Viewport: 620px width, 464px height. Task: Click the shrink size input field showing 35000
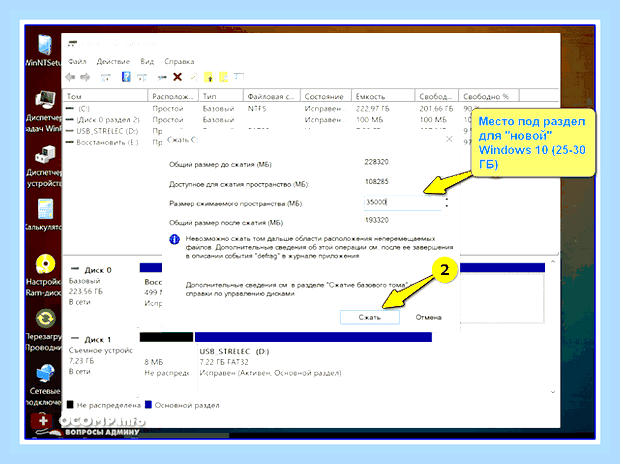click(402, 202)
